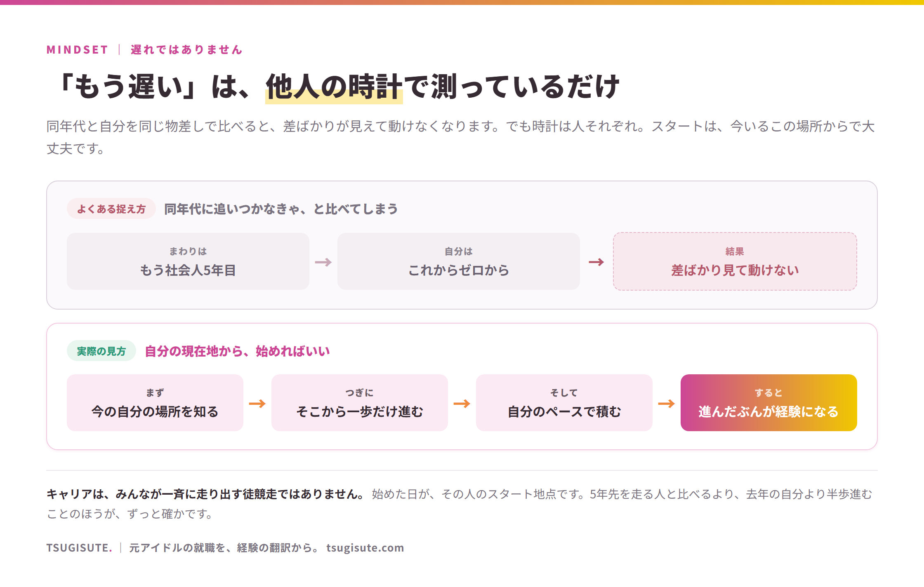Click the そして label
This screenshot has height=587, width=924.
tap(564, 393)
